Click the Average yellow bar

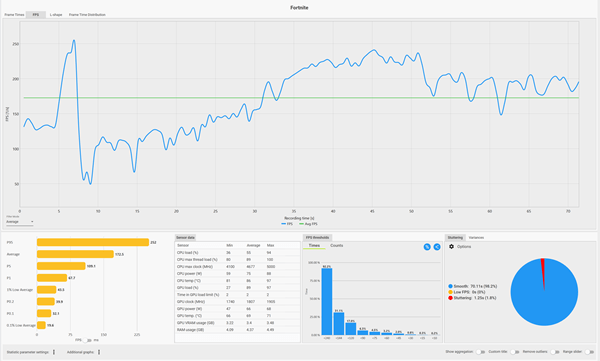click(x=75, y=254)
